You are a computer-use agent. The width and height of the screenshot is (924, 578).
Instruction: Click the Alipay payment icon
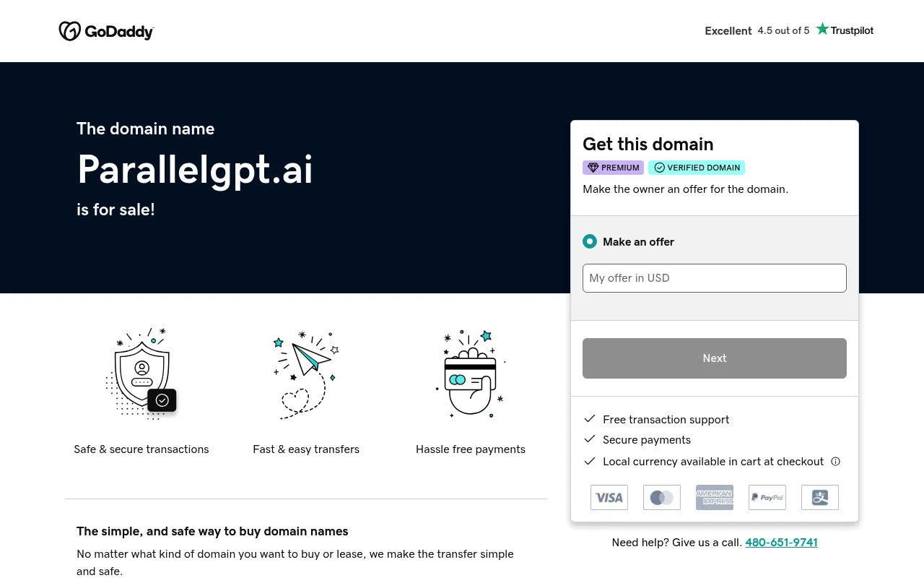tap(820, 497)
